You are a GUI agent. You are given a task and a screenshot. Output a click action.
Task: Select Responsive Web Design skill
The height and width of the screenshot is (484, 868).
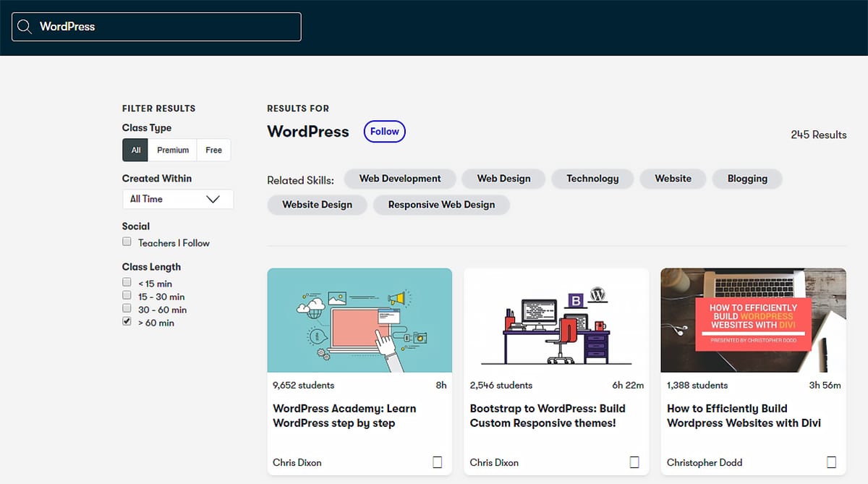[x=441, y=205]
